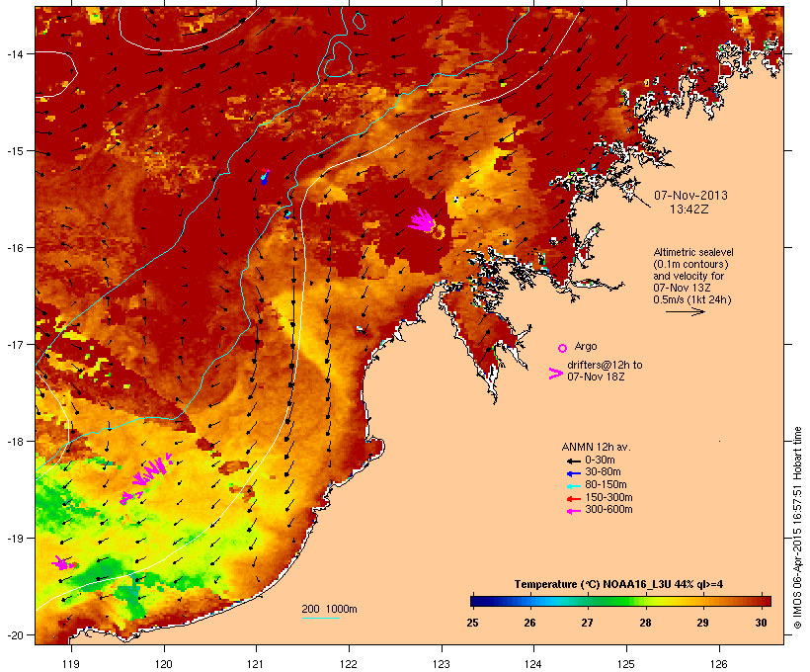Click the Altimetric sealevel text line
The image size is (810, 672).
693,252
